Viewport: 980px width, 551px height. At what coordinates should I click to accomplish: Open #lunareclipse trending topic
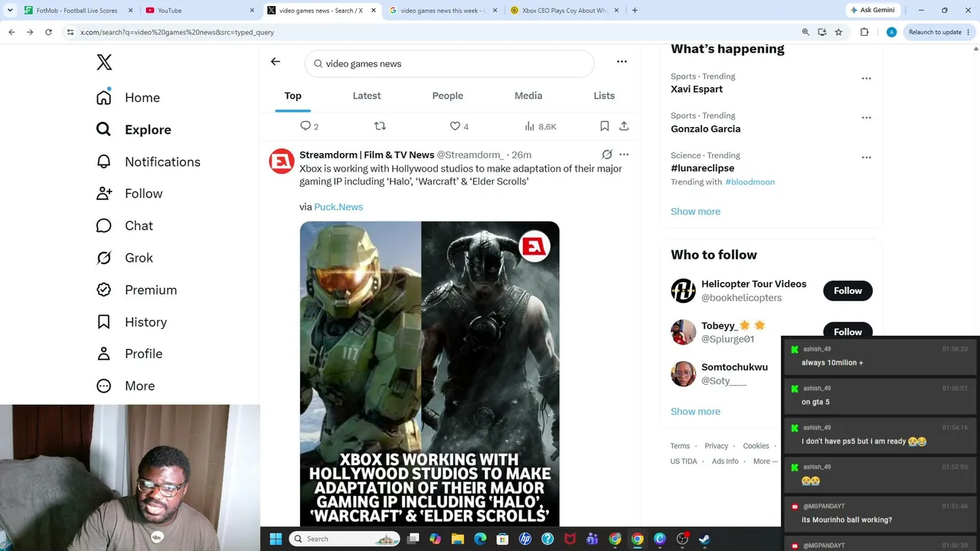coord(702,168)
